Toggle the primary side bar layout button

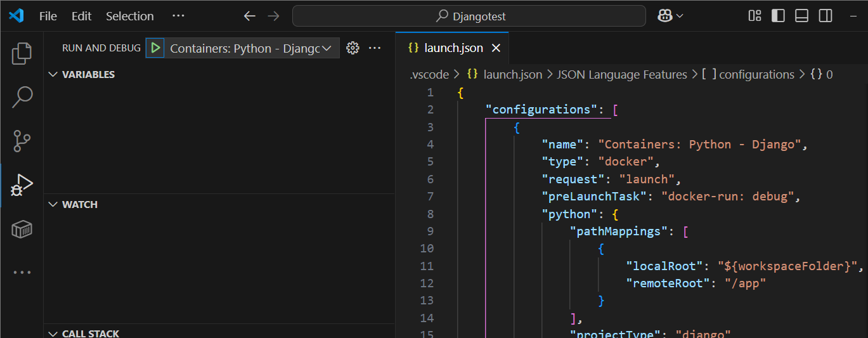coord(778,16)
